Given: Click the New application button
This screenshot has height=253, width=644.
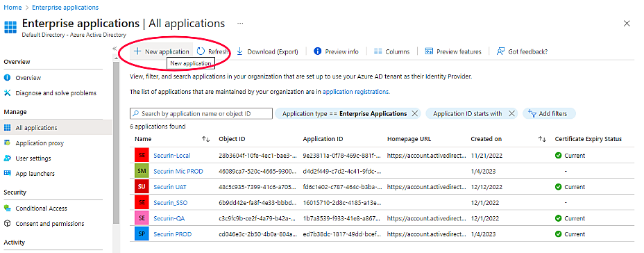Looking at the screenshot, I should tap(162, 51).
